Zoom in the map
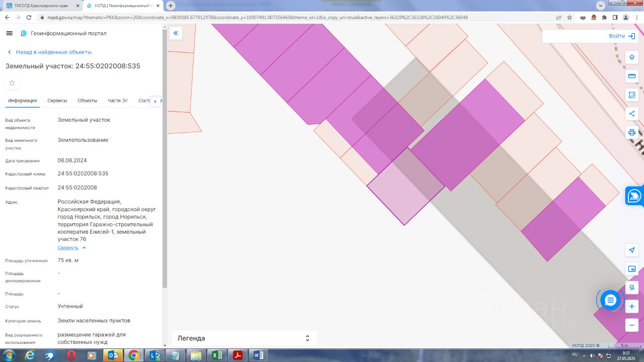This screenshot has height=362, width=644. pyautogui.click(x=632, y=306)
